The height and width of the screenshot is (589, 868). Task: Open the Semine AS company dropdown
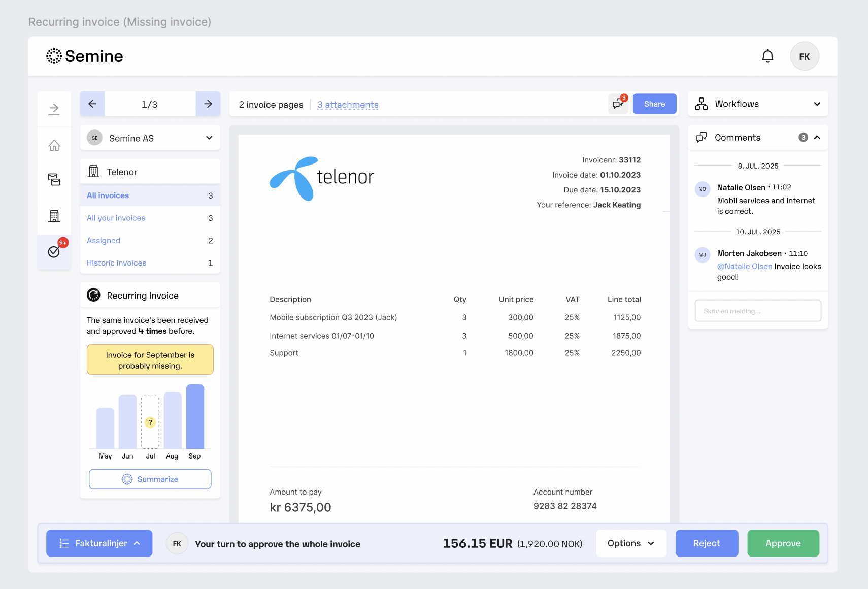click(150, 138)
